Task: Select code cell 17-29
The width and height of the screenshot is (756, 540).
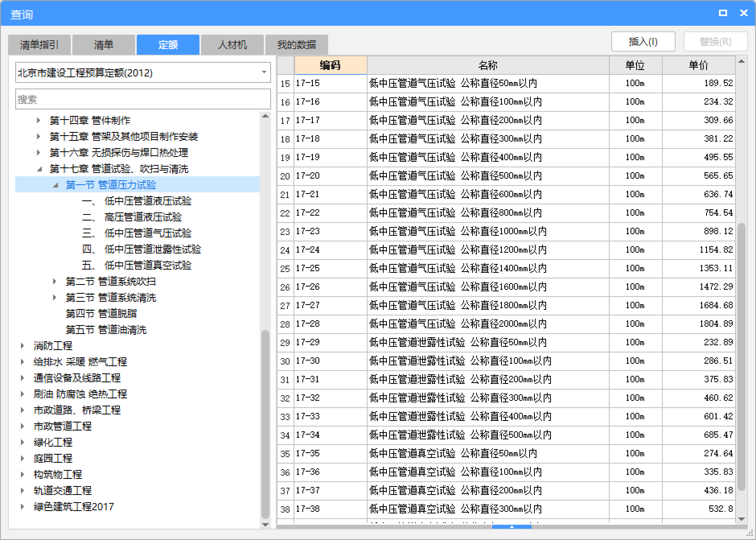Action: [x=331, y=342]
